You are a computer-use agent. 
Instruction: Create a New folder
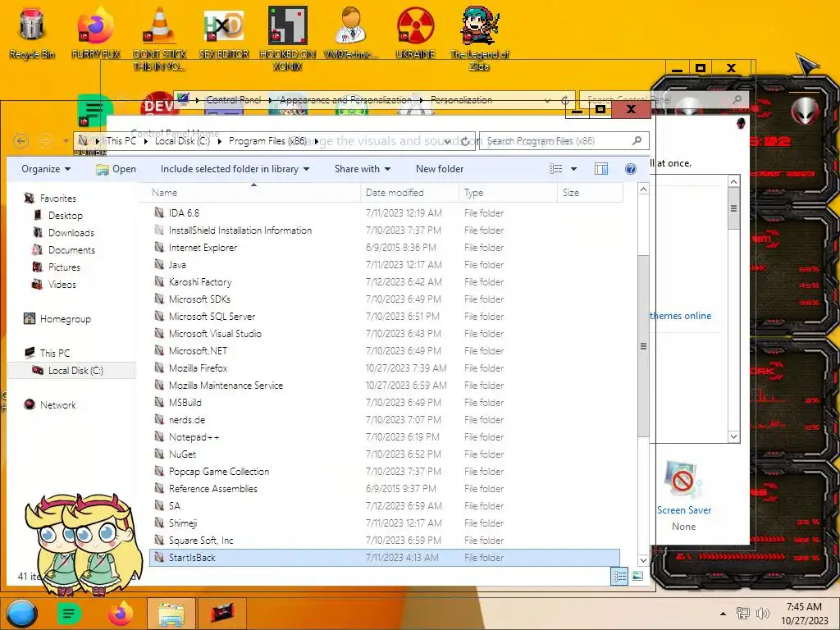tap(440, 169)
